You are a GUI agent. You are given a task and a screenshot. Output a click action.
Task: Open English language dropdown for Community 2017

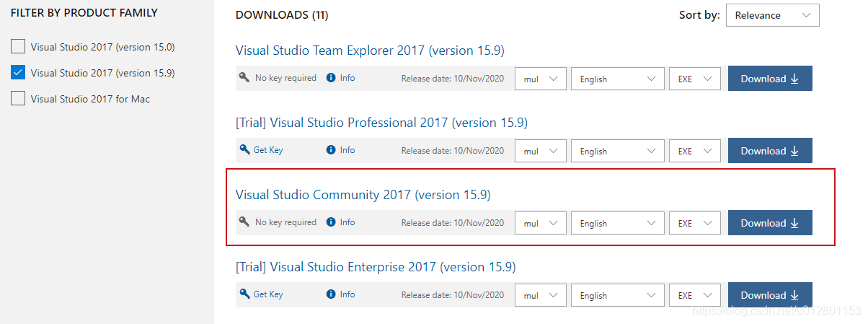pyautogui.click(x=617, y=223)
